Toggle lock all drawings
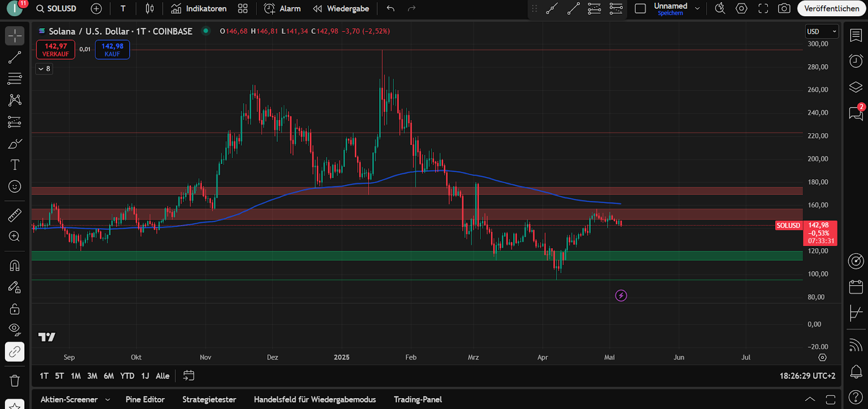The width and height of the screenshot is (868, 409). click(15, 309)
